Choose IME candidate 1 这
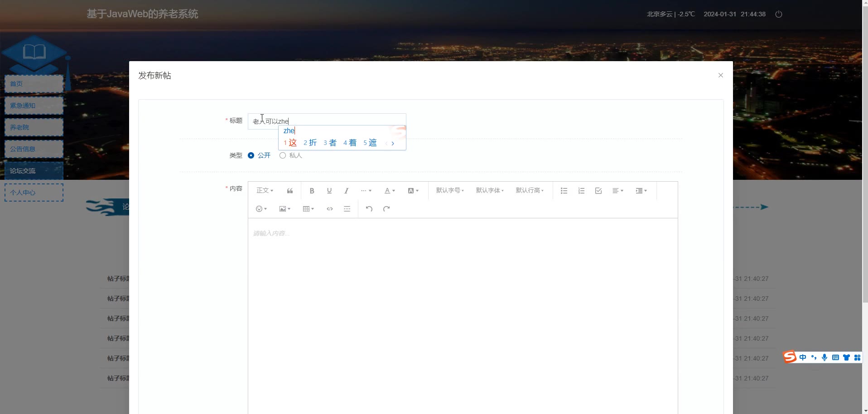The width and height of the screenshot is (868, 414). click(290, 143)
